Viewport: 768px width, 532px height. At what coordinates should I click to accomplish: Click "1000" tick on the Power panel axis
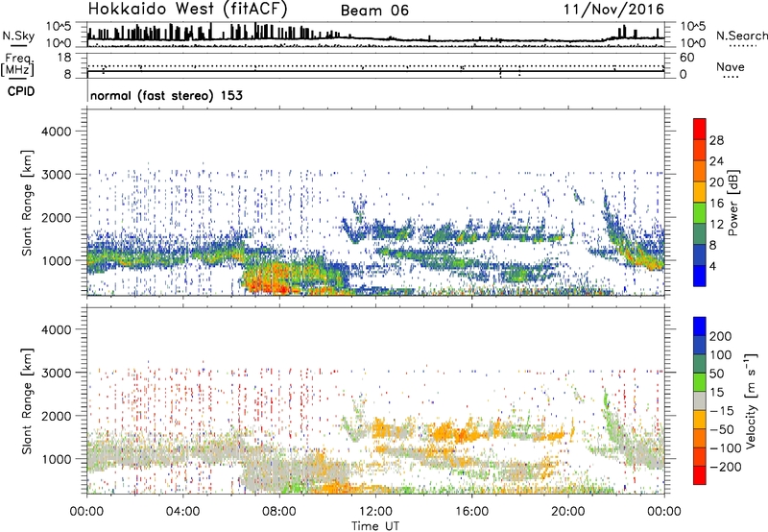tap(57, 260)
